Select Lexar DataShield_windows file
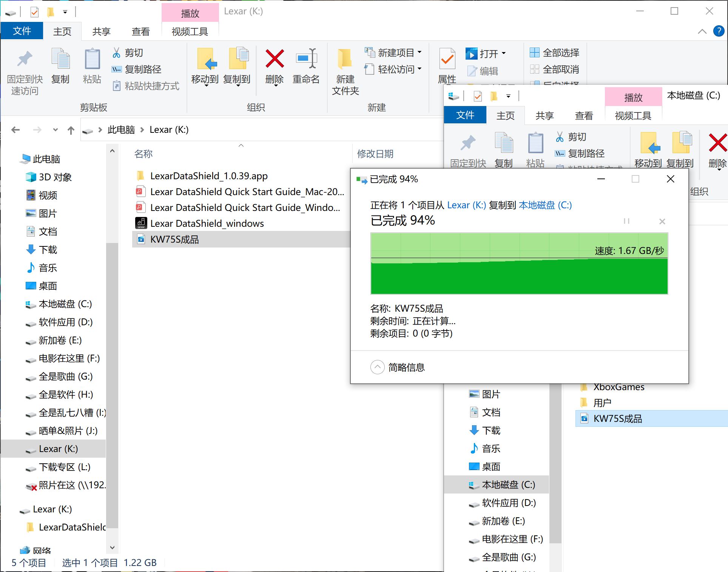728x572 pixels. [x=207, y=223]
